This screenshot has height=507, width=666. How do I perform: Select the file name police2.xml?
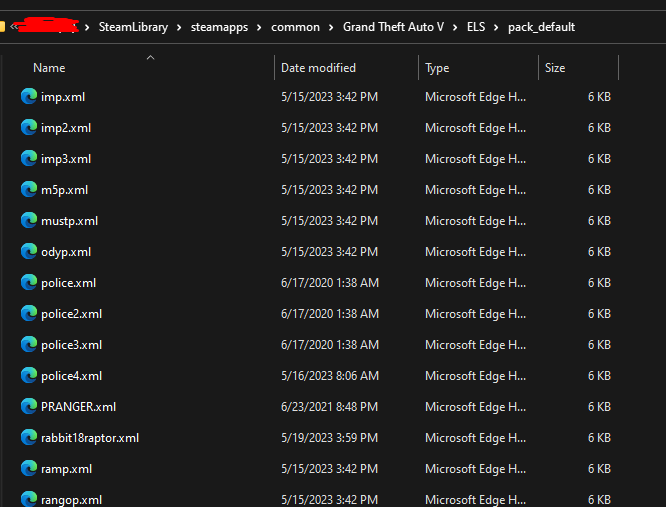coord(71,314)
